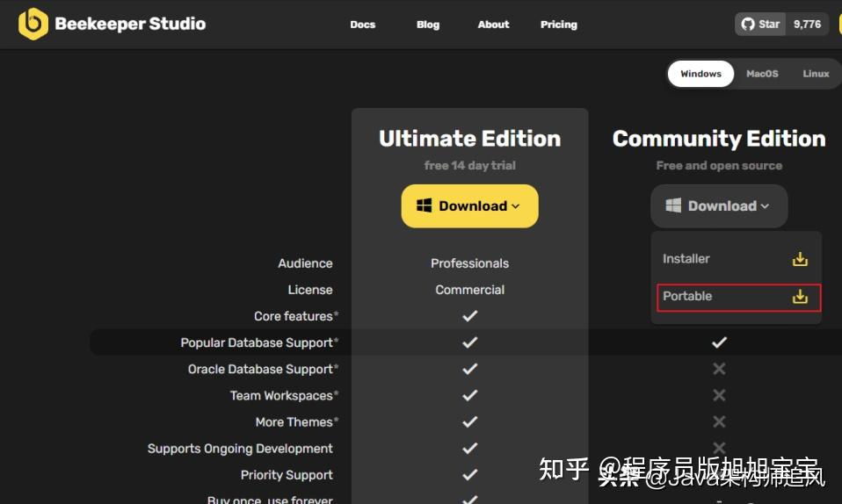Click Ultimate checkmark for Team Workspaces
Viewport: 842px width, 504px height.
click(x=470, y=396)
